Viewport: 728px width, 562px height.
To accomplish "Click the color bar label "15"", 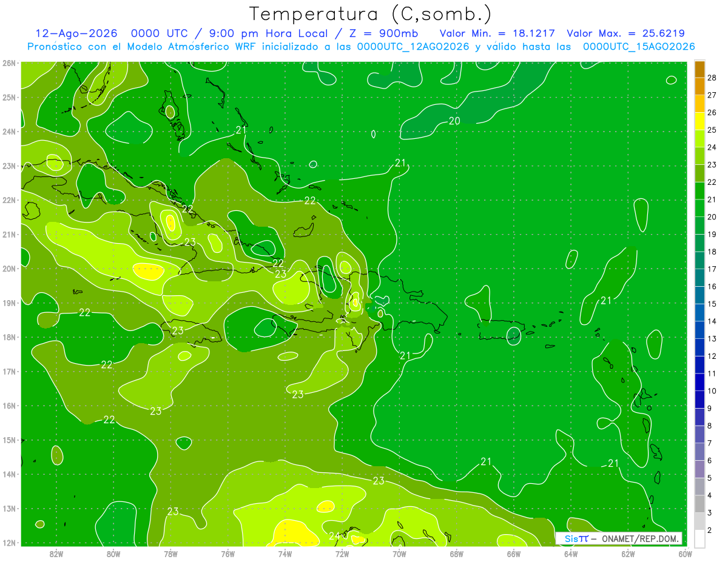I will (x=712, y=304).
